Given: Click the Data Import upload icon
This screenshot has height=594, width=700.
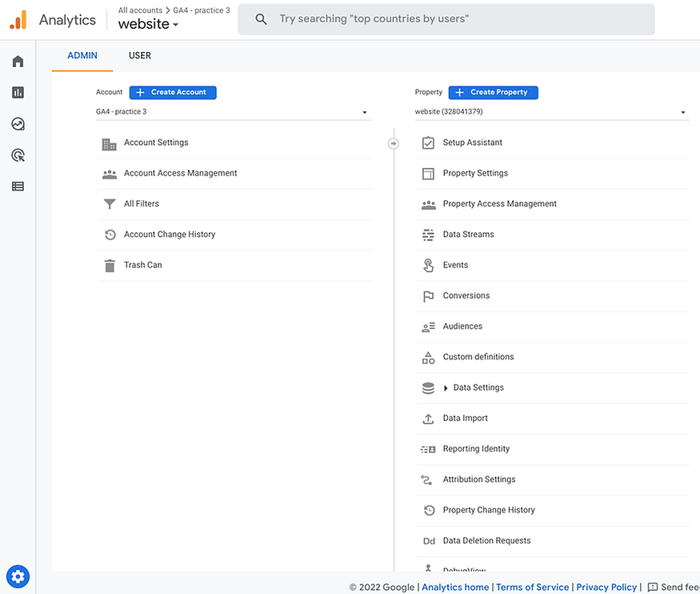Looking at the screenshot, I should tap(428, 419).
